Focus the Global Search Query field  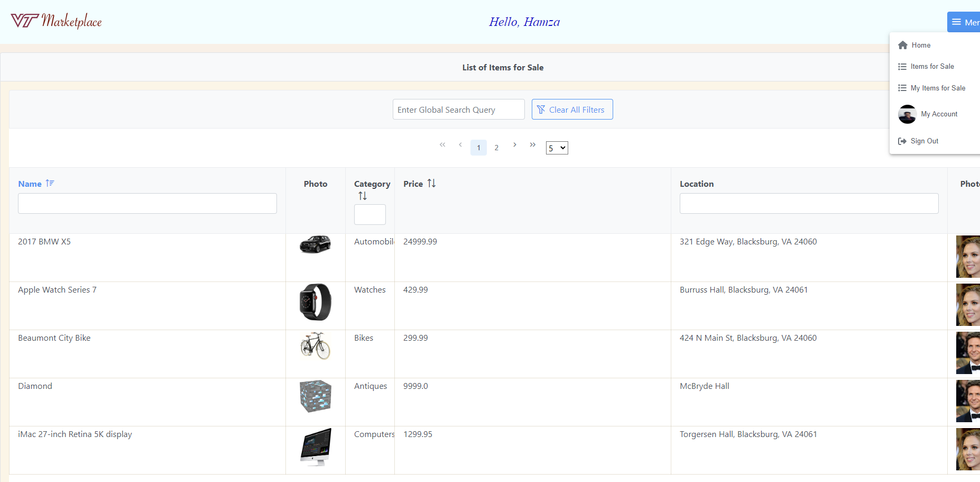[459, 110]
